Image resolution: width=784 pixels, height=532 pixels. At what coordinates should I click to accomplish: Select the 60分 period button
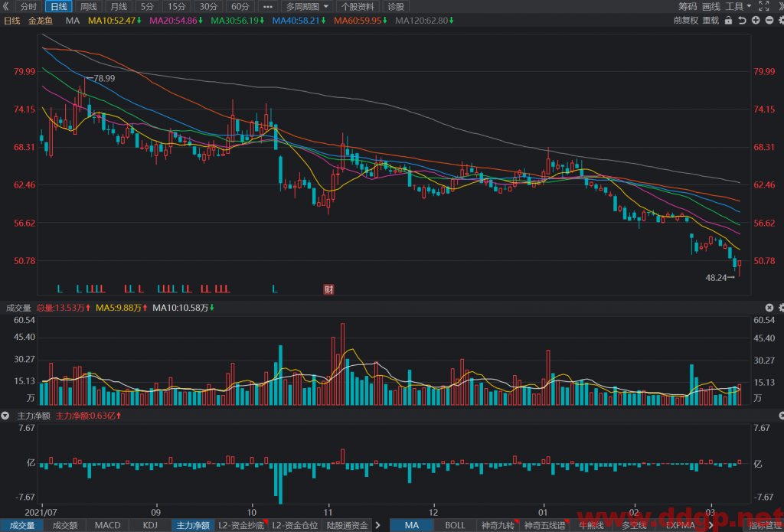click(x=240, y=6)
